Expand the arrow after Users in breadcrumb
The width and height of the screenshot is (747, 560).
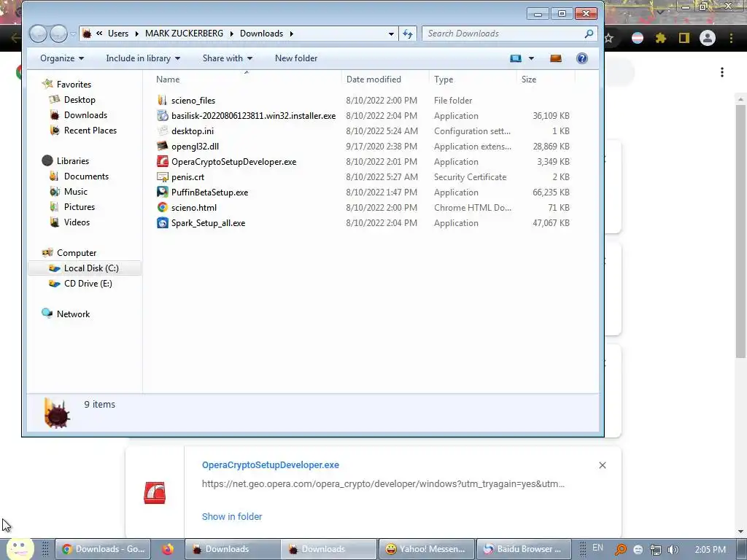[136, 34]
